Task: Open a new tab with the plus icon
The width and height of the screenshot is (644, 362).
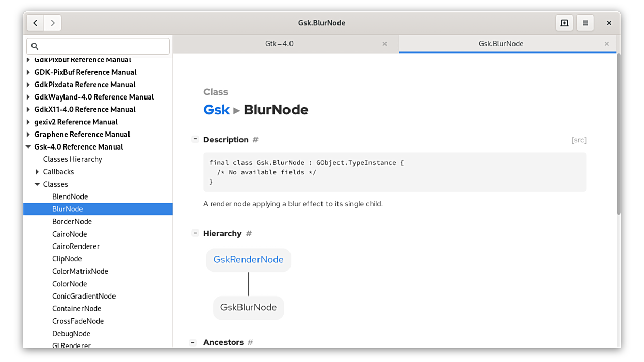Action: (564, 23)
